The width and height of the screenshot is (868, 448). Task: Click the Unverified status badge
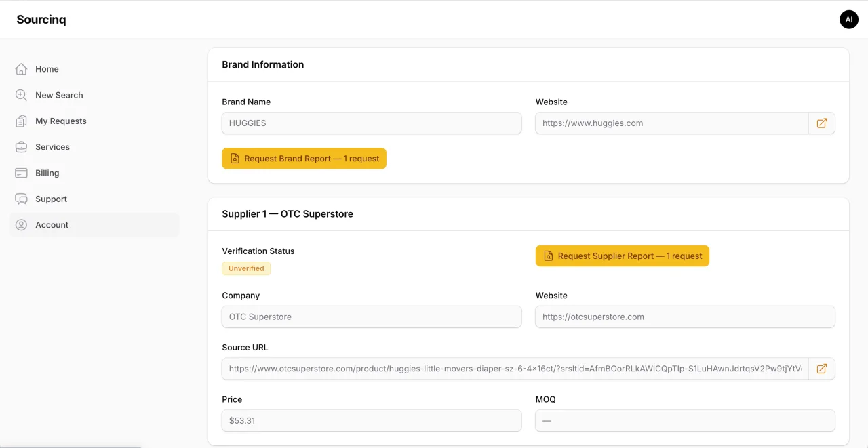(x=245, y=268)
